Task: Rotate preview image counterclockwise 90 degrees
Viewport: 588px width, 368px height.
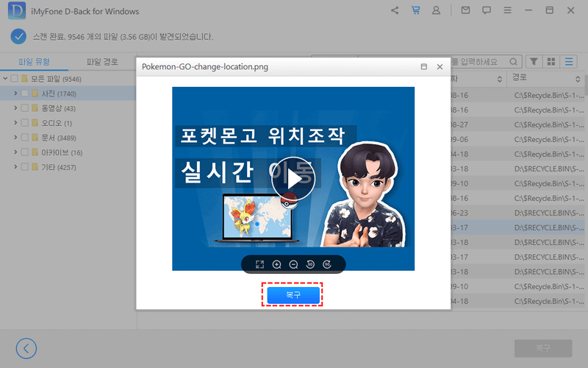Action: pos(310,264)
